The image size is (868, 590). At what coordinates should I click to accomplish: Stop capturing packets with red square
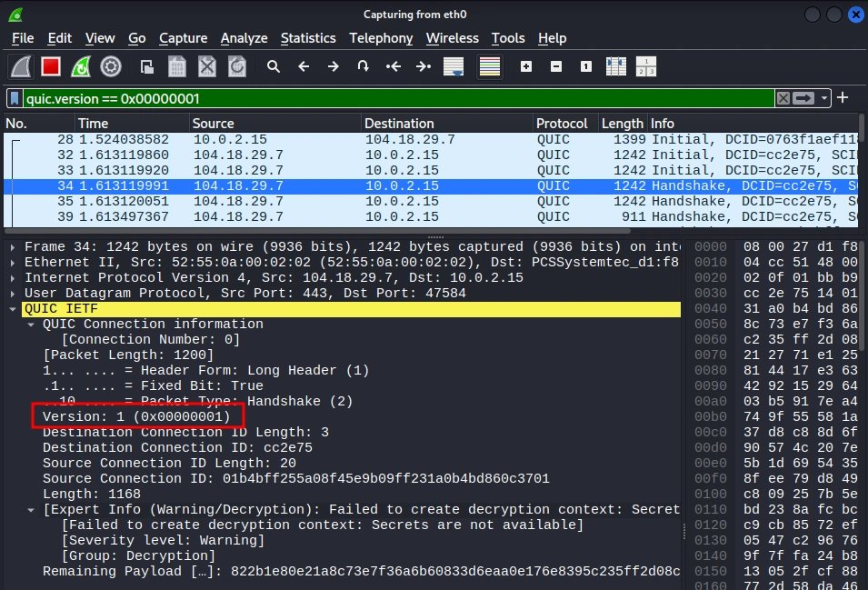pos(51,67)
